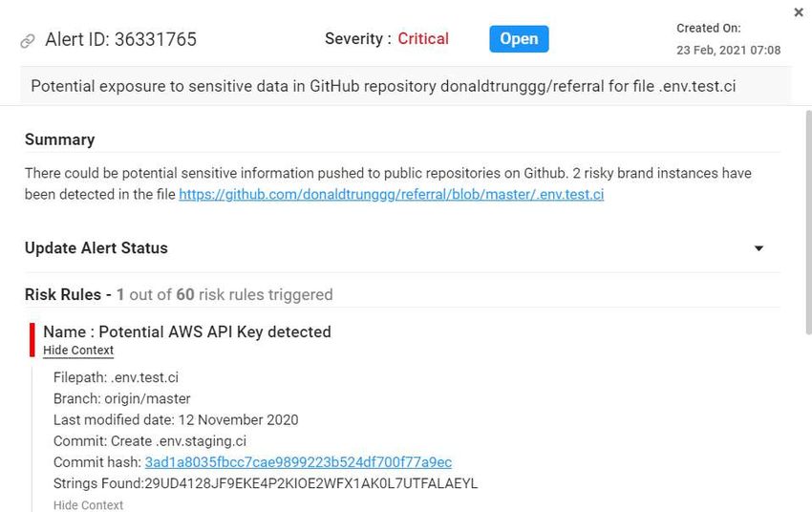This screenshot has height=512, width=812.
Task: Click the blue Open status button
Action: (519, 39)
